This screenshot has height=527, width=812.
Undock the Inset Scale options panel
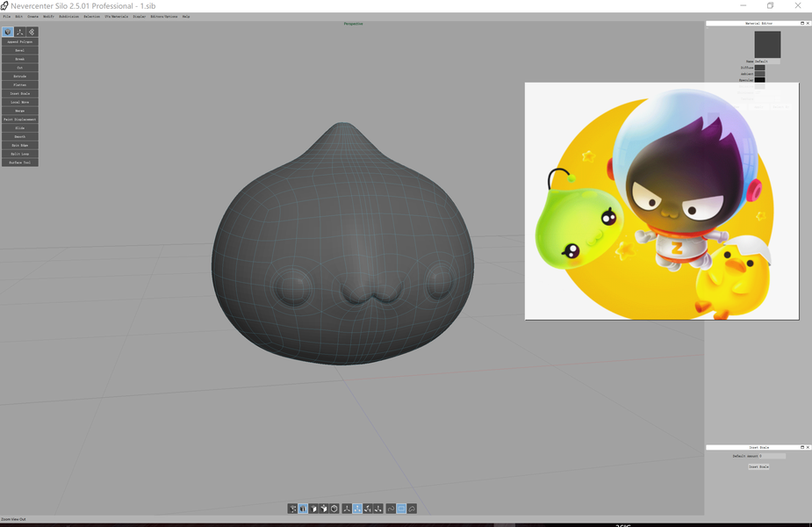tap(802, 447)
